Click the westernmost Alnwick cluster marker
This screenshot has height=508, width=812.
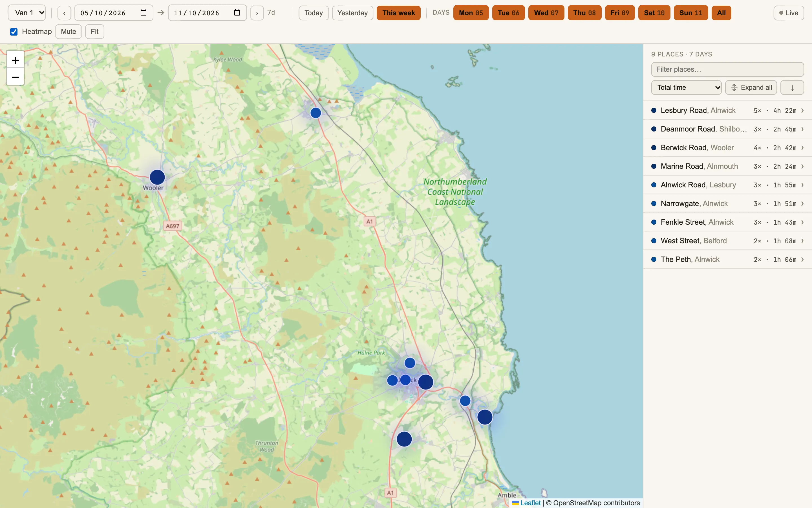(392, 380)
